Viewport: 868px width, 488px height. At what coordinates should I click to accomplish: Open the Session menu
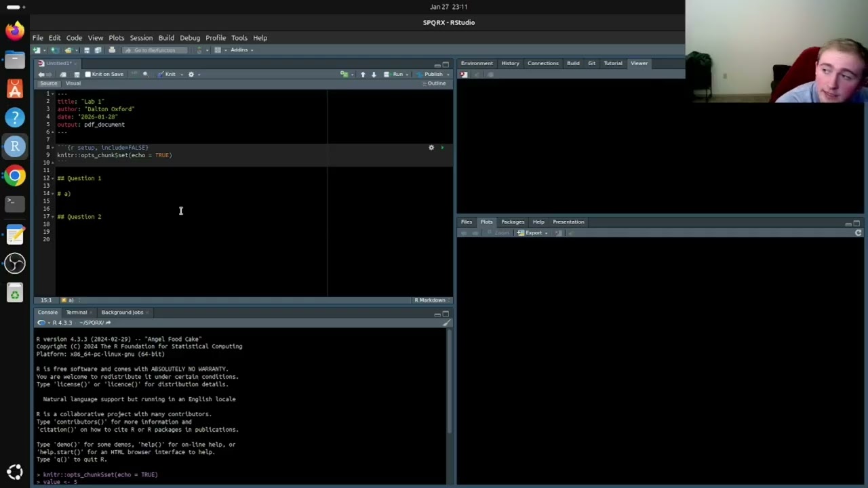click(141, 38)
